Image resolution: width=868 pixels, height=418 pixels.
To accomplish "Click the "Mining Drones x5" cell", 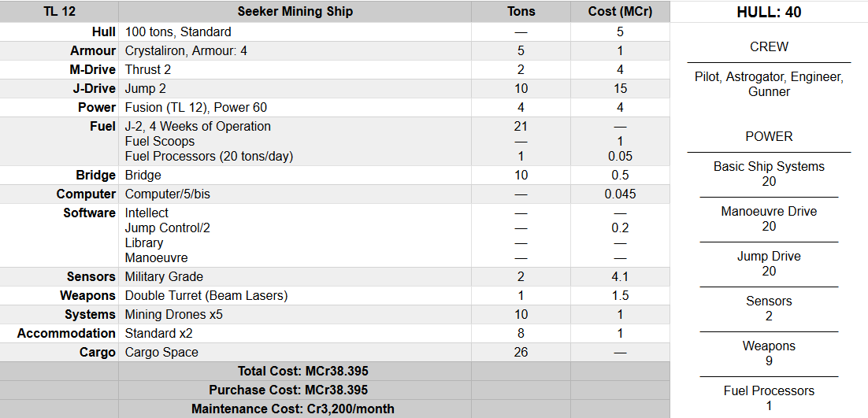I will point(173,314).
